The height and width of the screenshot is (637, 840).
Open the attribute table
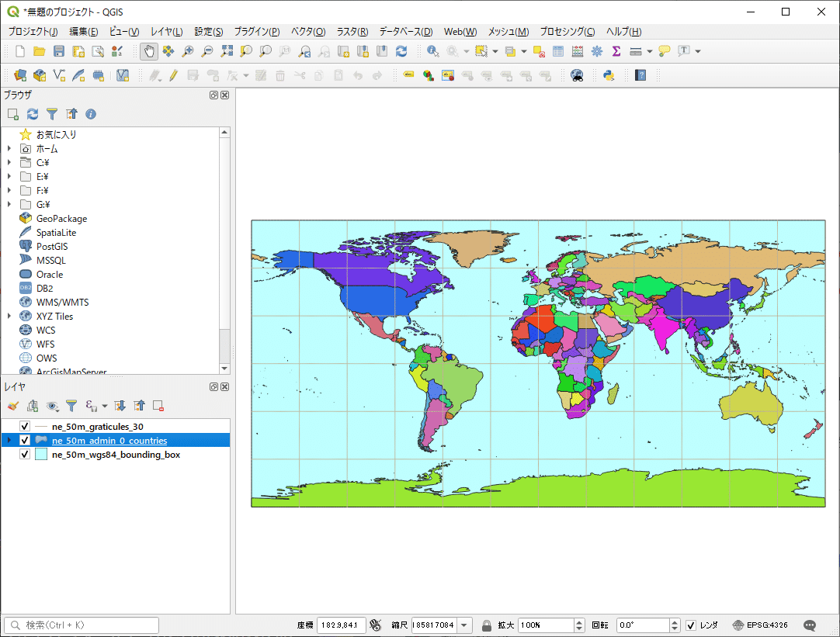[558, 51]
